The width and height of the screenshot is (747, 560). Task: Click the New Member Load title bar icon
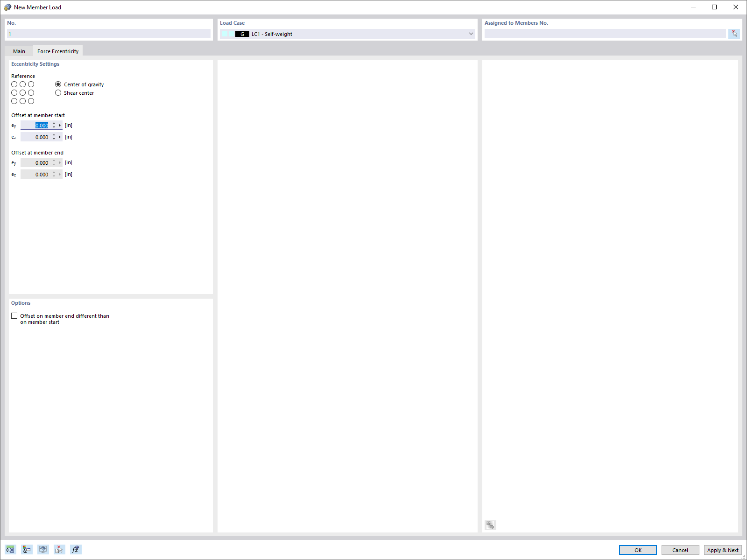[x=7, y=7]
